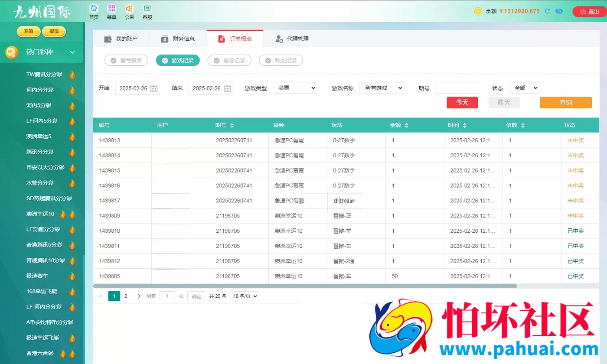Open 澳洲幸运5 in the sidebar

39,136
